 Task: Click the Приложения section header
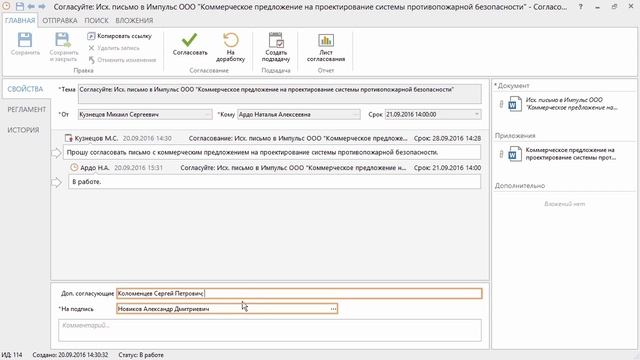click(515, 136)
